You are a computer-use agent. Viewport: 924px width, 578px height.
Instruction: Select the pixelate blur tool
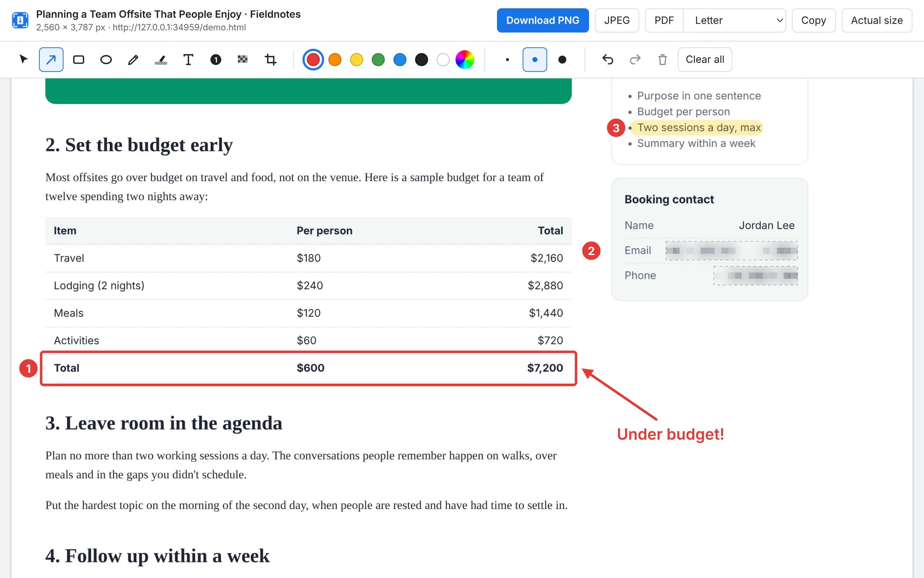pyautogui.click(x=243, y=59)
